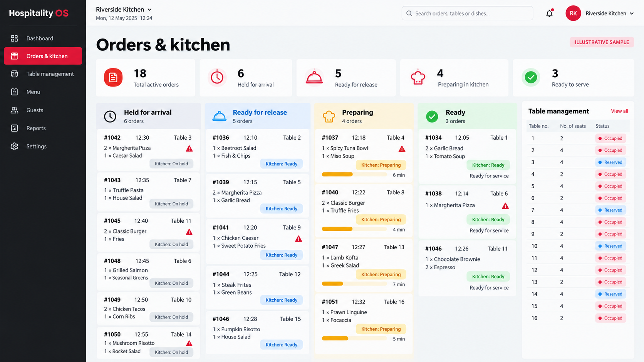Click the warning icon on order #1041
The height and width of the screenshot is (362, 644).
coord(299,239)
